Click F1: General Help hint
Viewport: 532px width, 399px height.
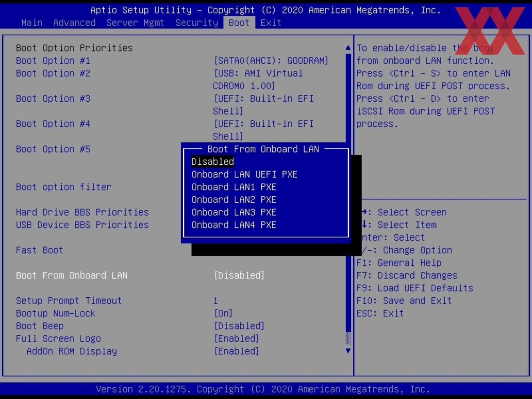pos(399,263)
